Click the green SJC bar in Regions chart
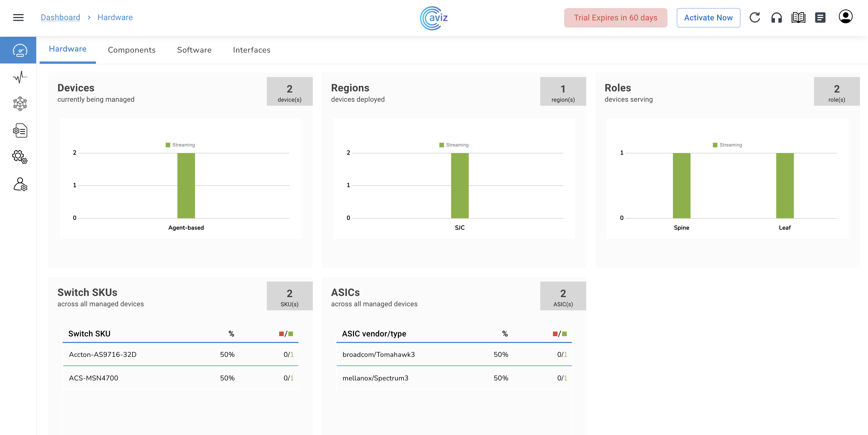Image resolution: width=868 pixels, height=435 pixels. tap(460, 185)
